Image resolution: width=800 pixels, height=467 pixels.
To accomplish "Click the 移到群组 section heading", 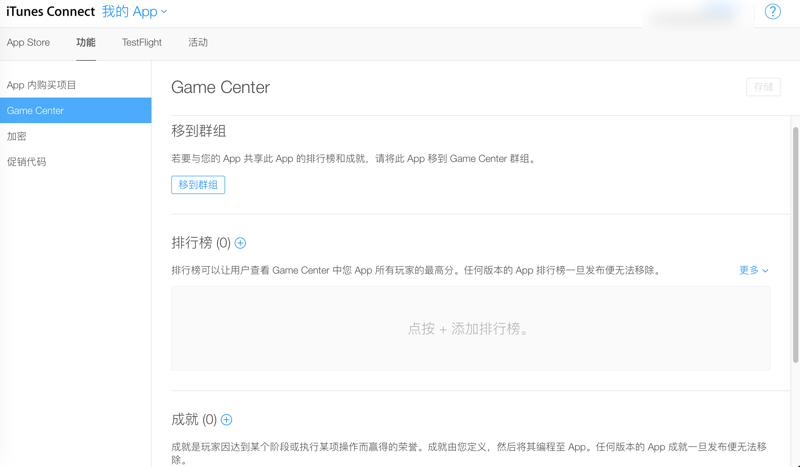I will coord(198,131).
